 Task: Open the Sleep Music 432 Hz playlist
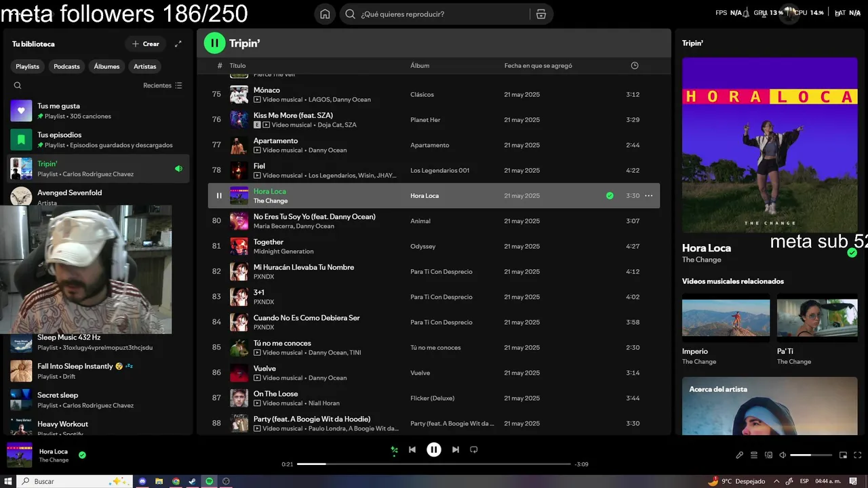(x=98, y=342)
